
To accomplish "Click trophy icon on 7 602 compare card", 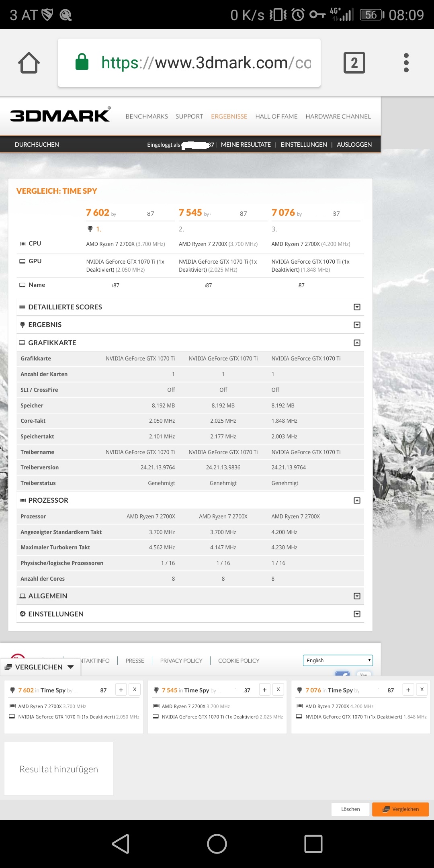I will [x=12, y=690].
